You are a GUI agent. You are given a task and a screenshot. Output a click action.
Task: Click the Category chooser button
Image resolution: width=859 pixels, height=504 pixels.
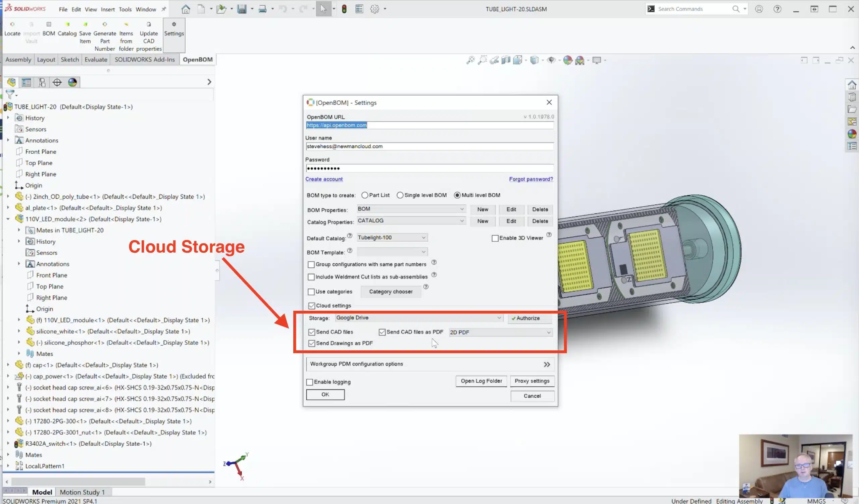pyautogui.click(x=391, y=292)
